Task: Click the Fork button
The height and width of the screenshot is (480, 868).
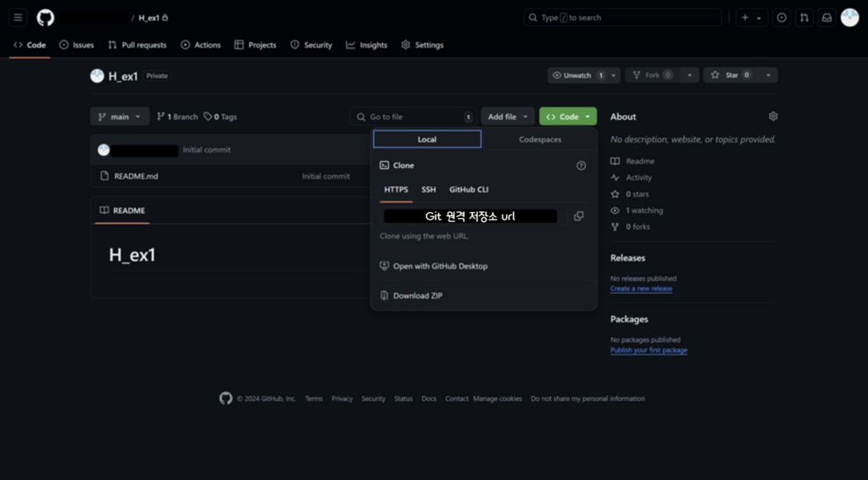Action: [652, 75]
